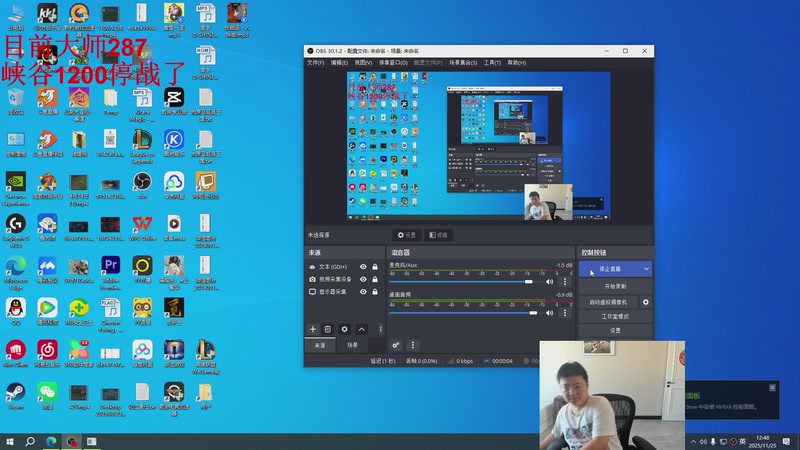Open Steam desktop icon

coord(16,396)
